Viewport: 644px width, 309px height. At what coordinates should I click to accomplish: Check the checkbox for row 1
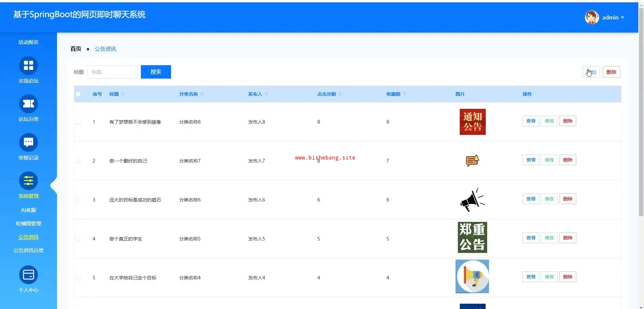point(78,122)
